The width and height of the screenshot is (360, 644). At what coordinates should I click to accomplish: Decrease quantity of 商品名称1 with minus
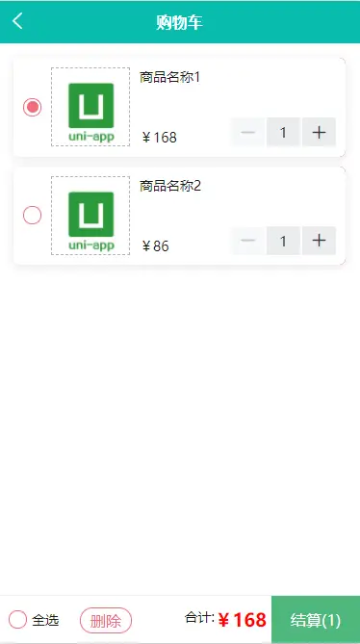point(248,132)
